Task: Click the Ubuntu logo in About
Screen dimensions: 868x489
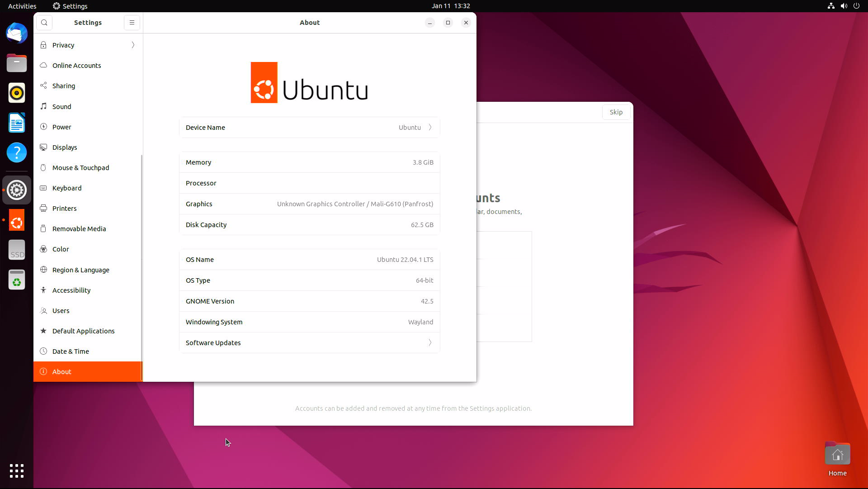Action: pyautogui.click(x=309, y=82)
